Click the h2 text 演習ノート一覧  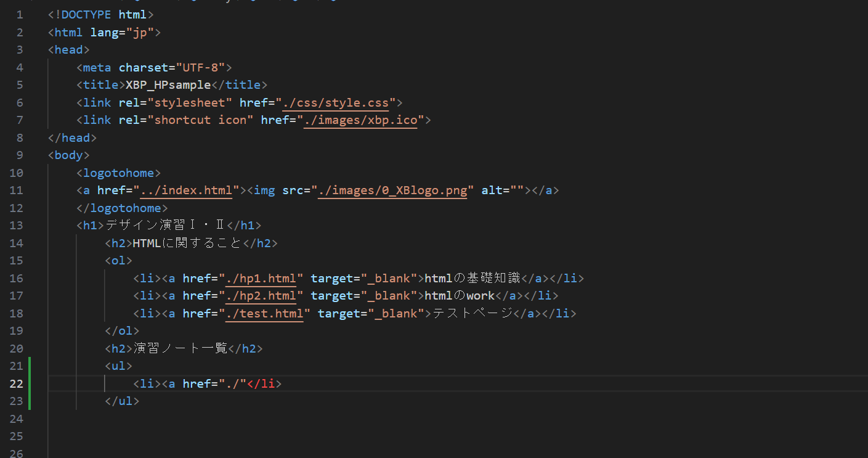[180, 348]
